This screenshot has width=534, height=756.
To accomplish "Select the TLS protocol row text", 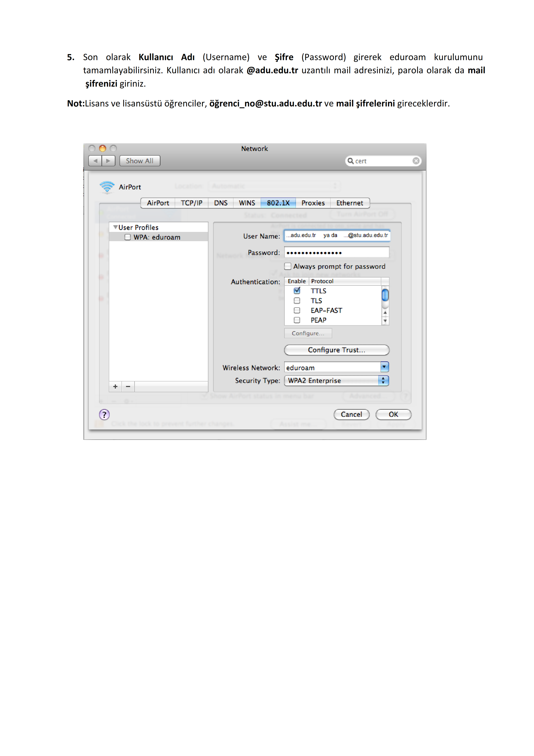I will pyautogui.click(x=316, y=301).
